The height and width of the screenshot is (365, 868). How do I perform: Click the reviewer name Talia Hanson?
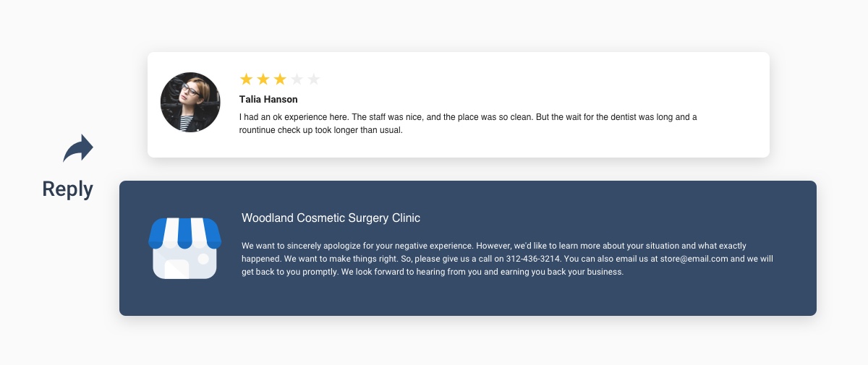[268, 99]
